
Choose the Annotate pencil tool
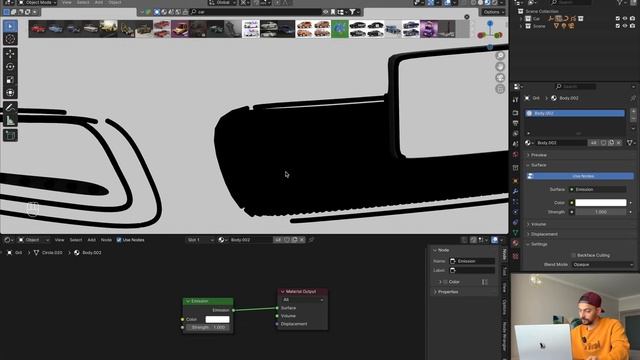click(x=10, y=107)
